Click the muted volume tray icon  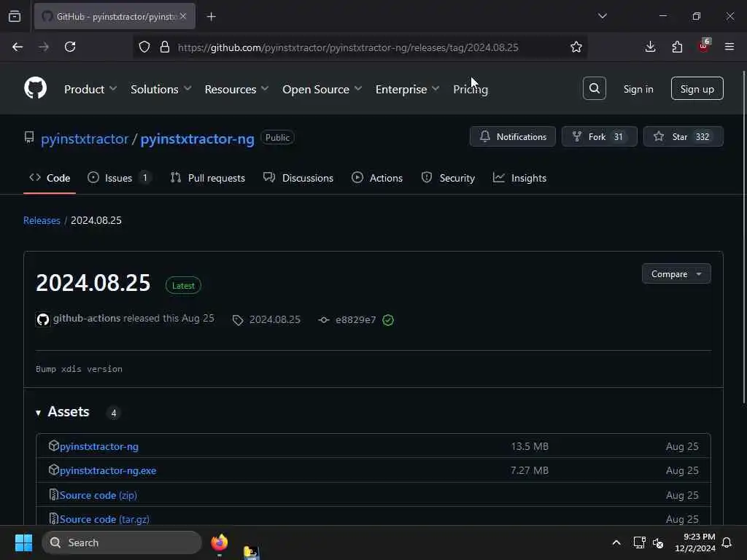[x=658, y=542]
